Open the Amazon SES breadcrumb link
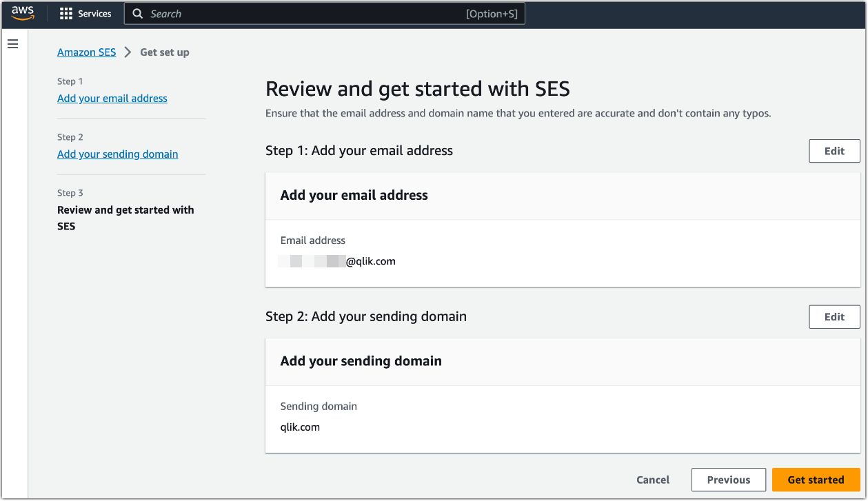The image size is (868, 501). (86, 52)
